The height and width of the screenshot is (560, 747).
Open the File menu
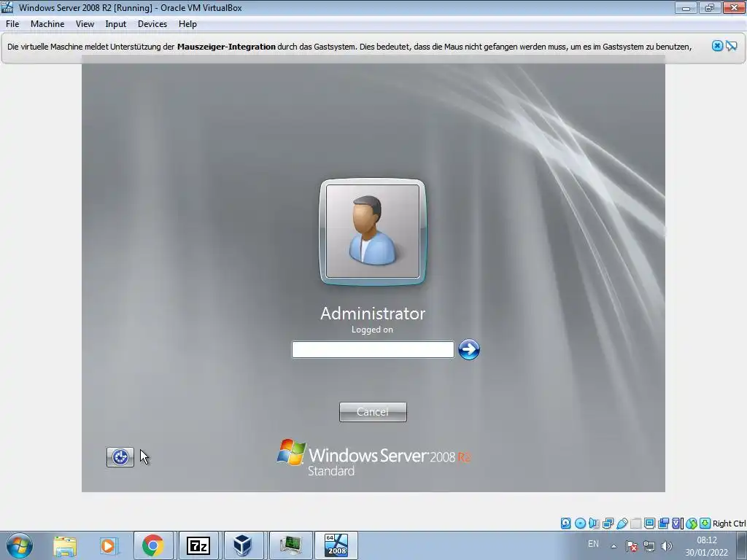pos(12,24)
